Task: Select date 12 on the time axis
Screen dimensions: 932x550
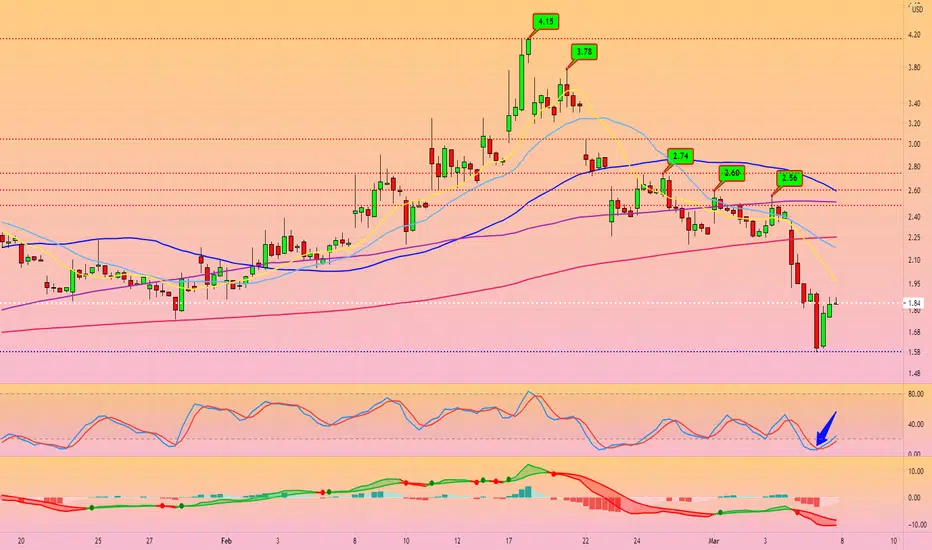Action: (457, 542)
